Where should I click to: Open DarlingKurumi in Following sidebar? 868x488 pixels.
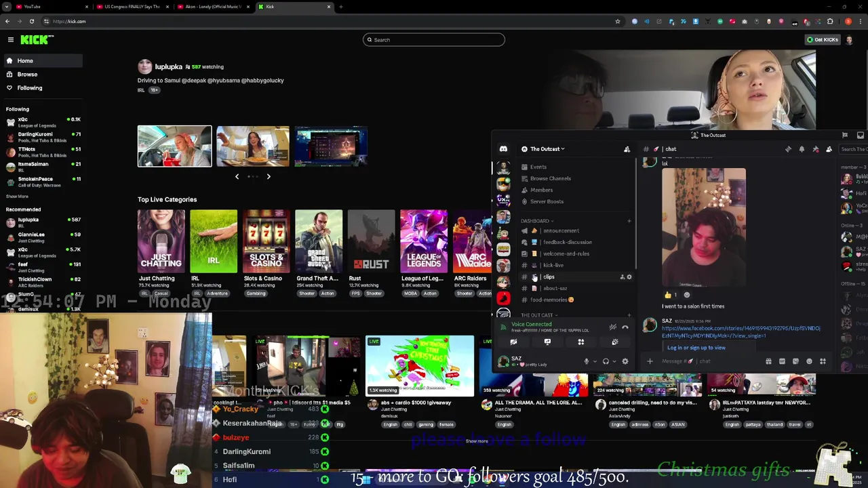tap(42, 137)
